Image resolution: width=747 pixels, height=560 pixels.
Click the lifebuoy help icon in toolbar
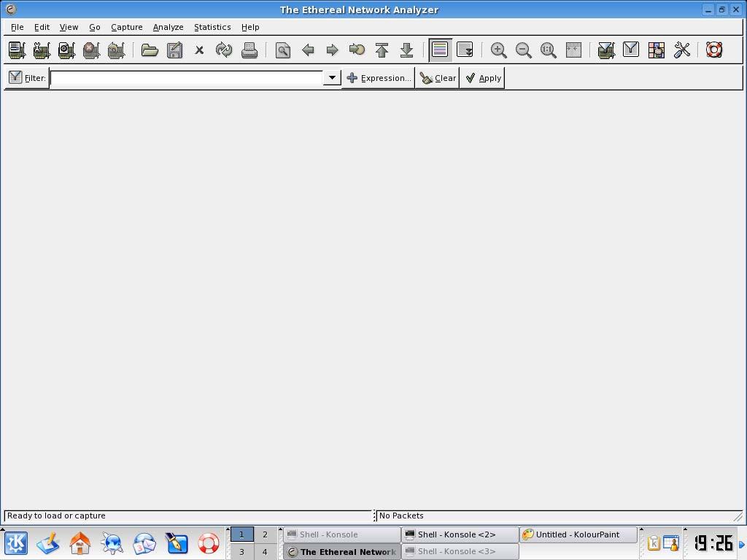coord(713,50)
